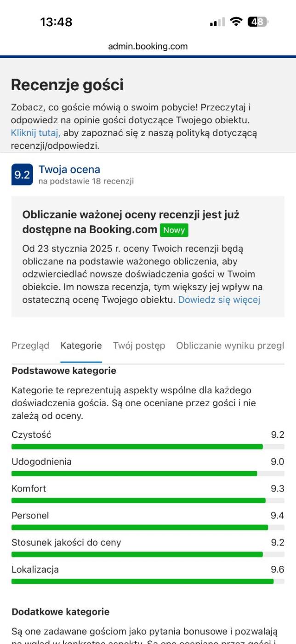Open the Przegląd tab

point(30,346)
